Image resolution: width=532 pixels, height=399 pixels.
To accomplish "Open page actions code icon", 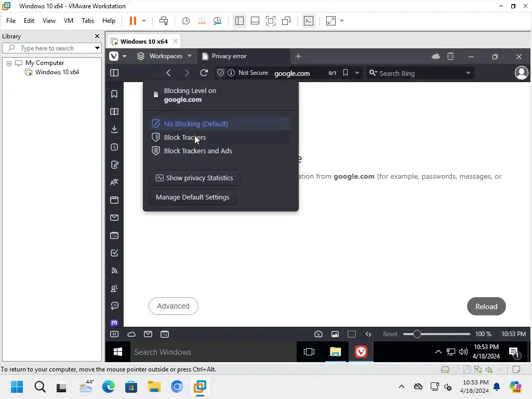I will [x=368, y=334].
